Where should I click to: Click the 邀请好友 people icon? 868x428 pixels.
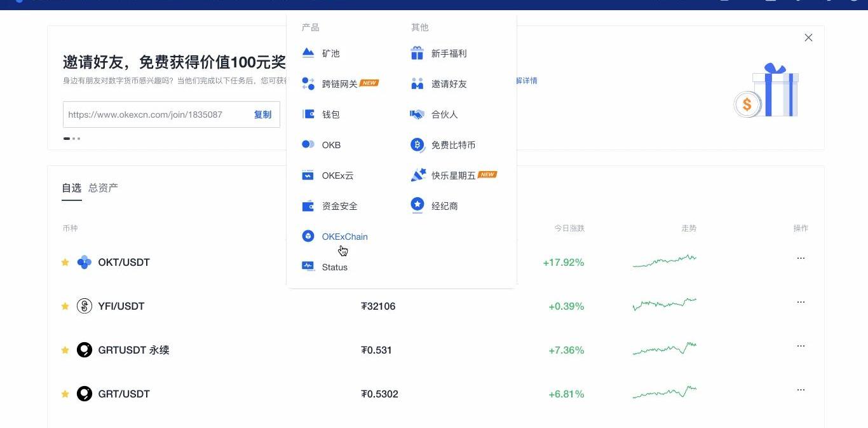417,84
